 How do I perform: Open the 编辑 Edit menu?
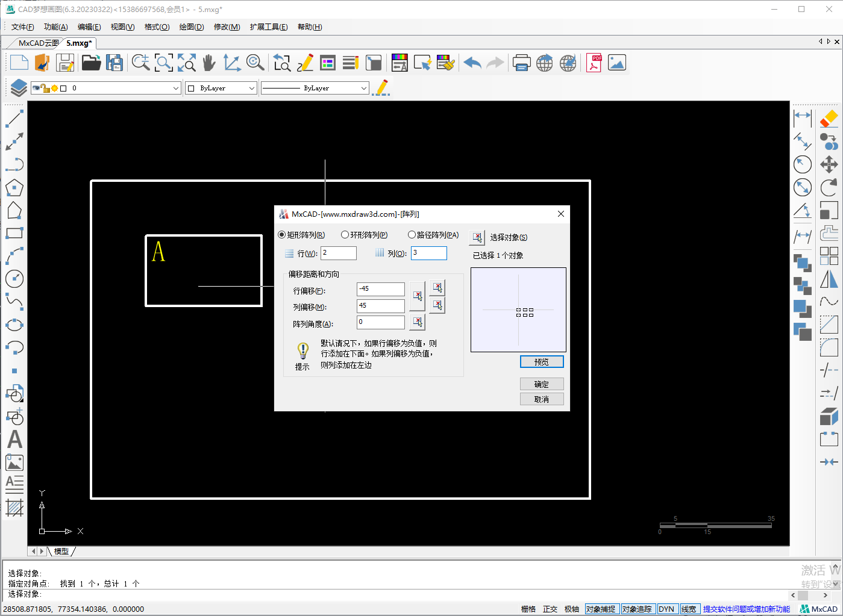[89, 27]
